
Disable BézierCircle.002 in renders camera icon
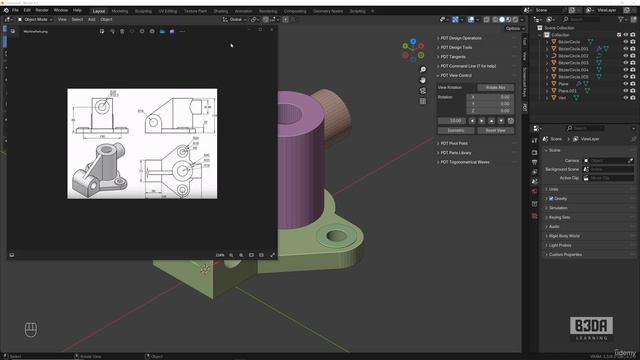pos(633,56)
